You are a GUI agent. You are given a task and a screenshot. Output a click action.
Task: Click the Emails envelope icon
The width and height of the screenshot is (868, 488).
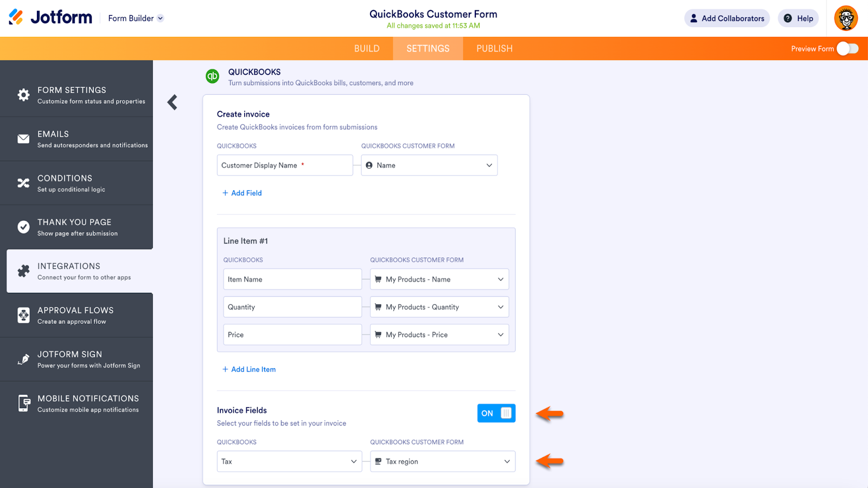point(23,139)
